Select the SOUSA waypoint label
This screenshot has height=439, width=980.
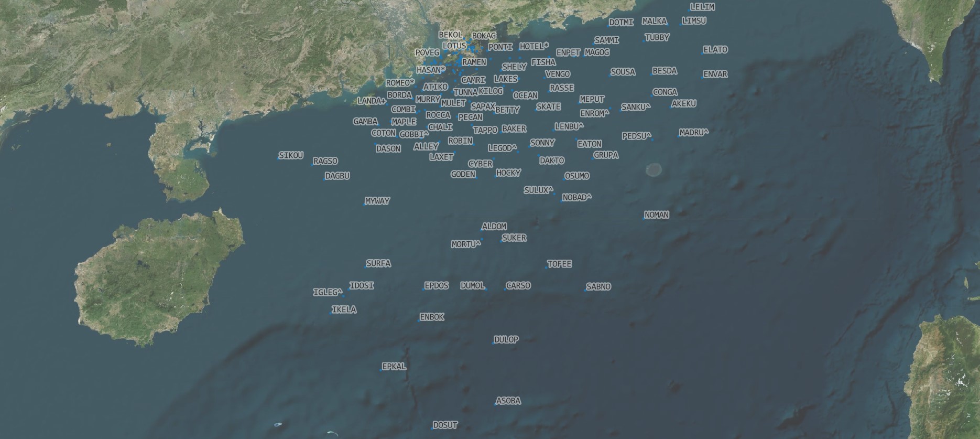[x=623, y=72]
